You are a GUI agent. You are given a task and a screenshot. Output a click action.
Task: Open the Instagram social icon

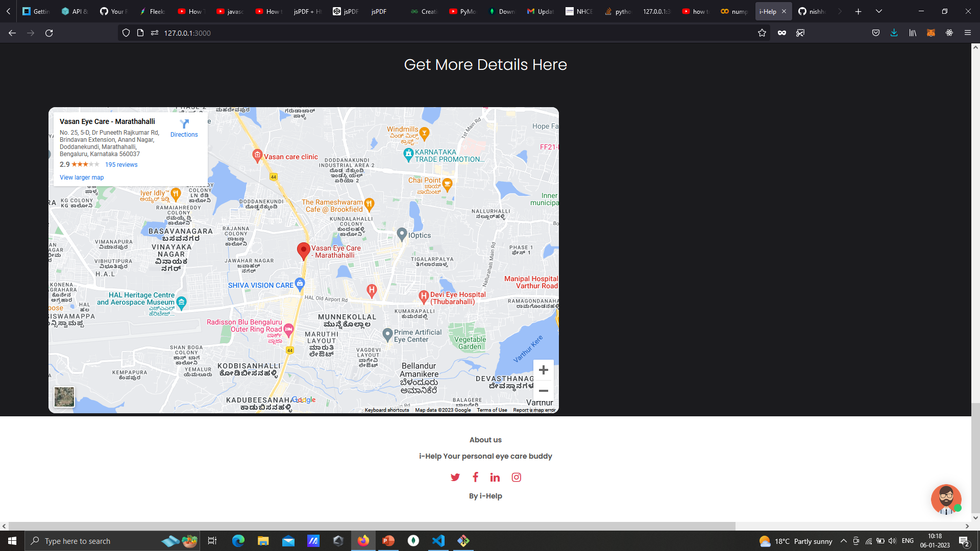517,478
